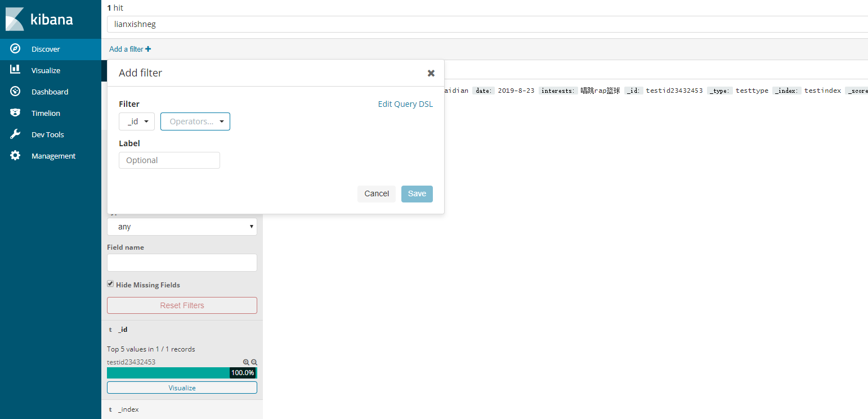Click the Kibana logo
Image resolution: width=868 pixels, height=419 pixels.
point(39,19)
